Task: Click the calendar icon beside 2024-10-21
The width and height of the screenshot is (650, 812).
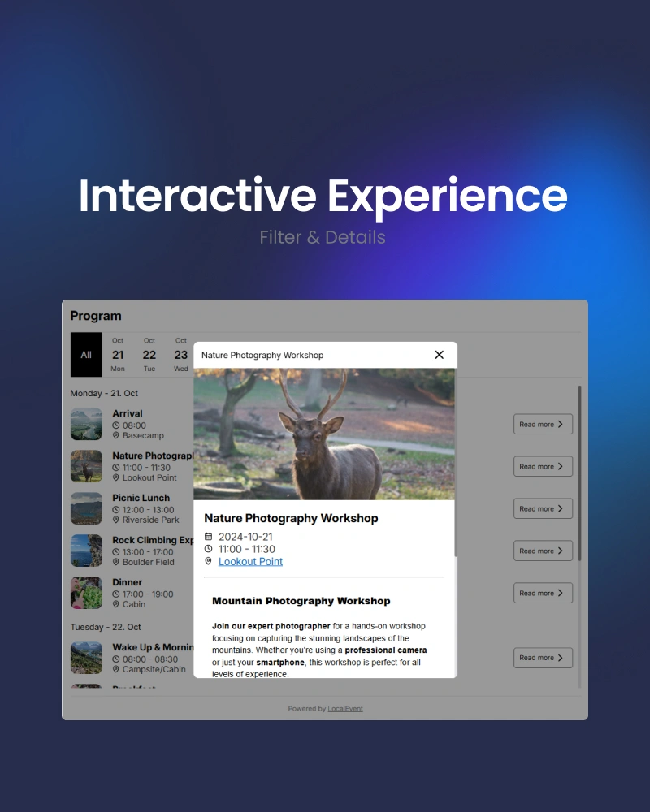Action: 208,537
